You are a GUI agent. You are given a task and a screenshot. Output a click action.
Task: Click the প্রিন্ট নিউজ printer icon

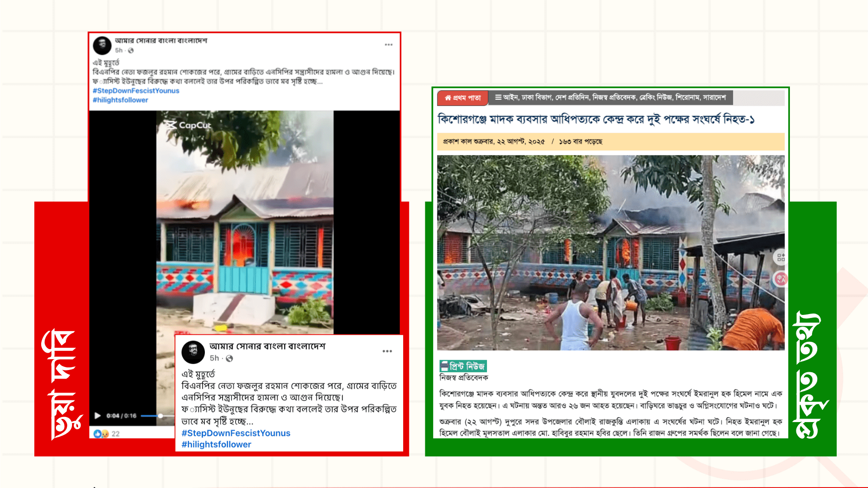pyautogui.click(x=444, y=366)
